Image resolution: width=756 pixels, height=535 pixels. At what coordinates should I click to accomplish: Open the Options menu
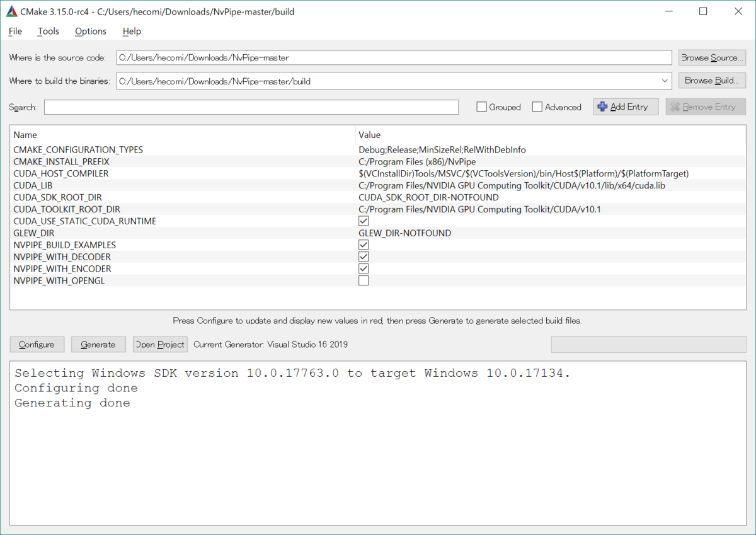pos(91,31)
